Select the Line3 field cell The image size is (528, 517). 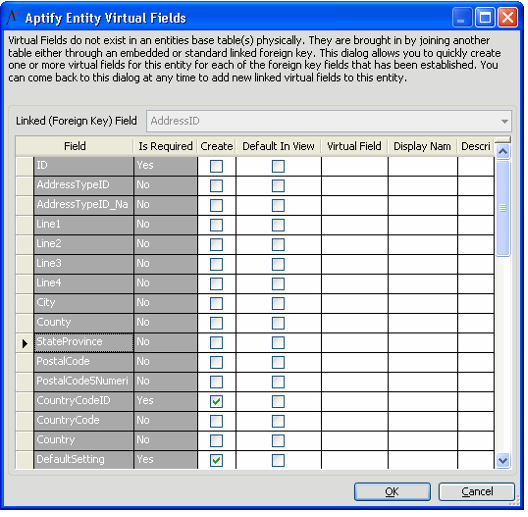[x=84, y=264]
